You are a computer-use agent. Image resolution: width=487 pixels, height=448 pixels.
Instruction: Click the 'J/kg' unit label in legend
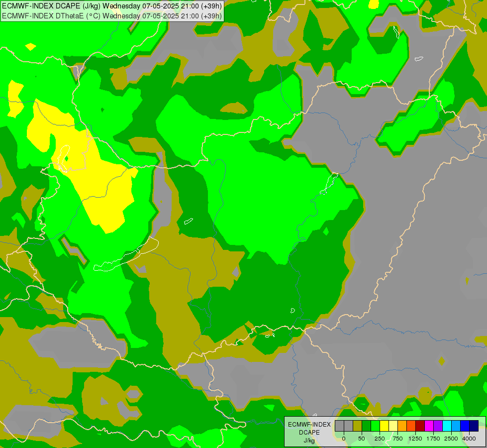[x=309, y=441]
